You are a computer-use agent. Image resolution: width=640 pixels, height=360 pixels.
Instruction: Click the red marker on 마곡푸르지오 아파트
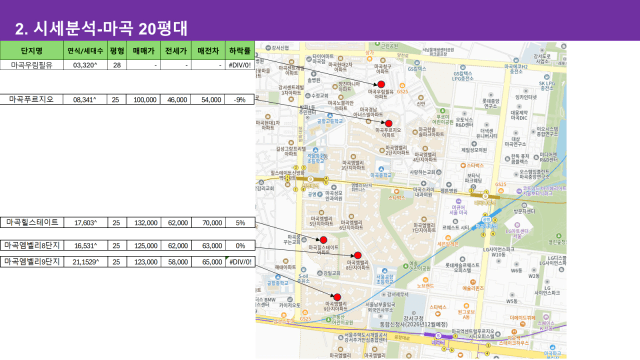pyautogui.click(x=389, y=123)
